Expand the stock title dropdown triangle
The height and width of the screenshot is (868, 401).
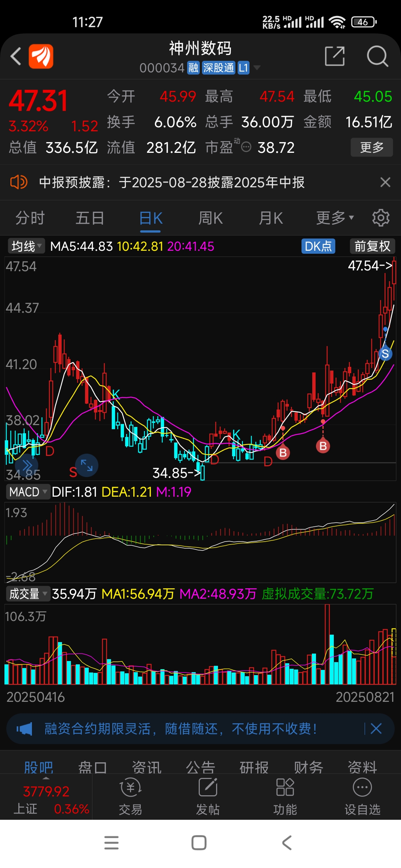click(257, 68)
